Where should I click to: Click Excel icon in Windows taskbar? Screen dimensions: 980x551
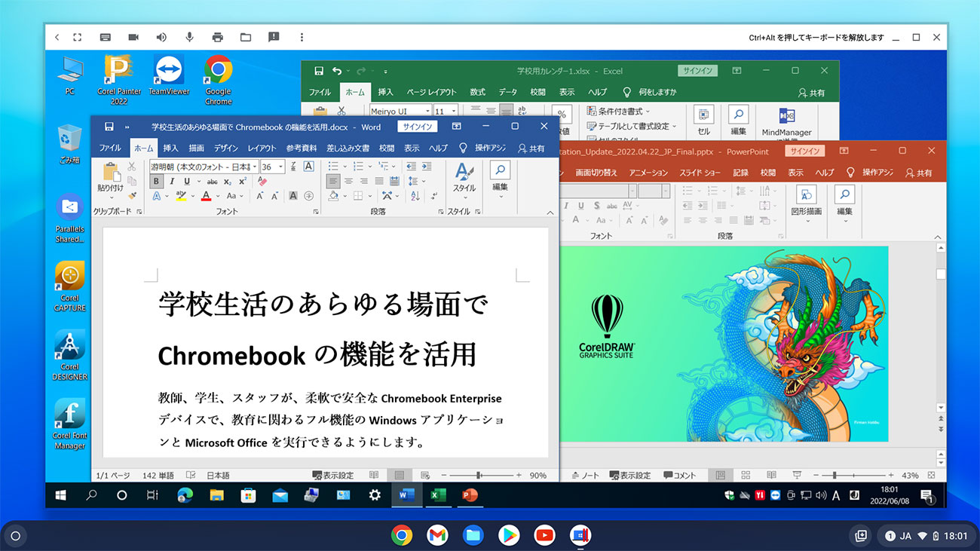[x=437, y=495]
